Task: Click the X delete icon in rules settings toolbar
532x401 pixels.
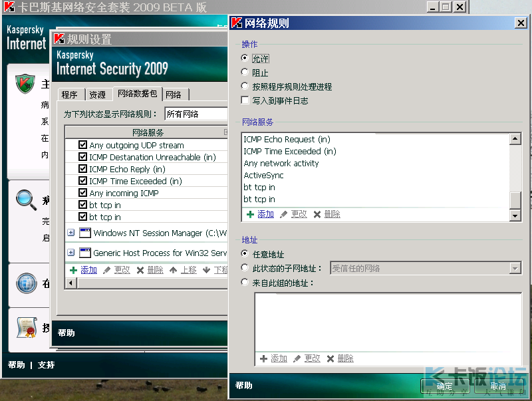Action: pyautogui.click(x=140, y=270)
